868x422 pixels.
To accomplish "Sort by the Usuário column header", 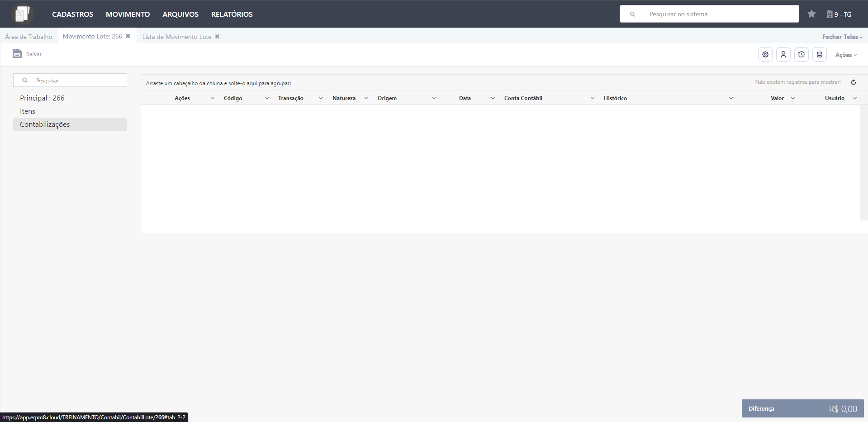I will tap(835, 98).
